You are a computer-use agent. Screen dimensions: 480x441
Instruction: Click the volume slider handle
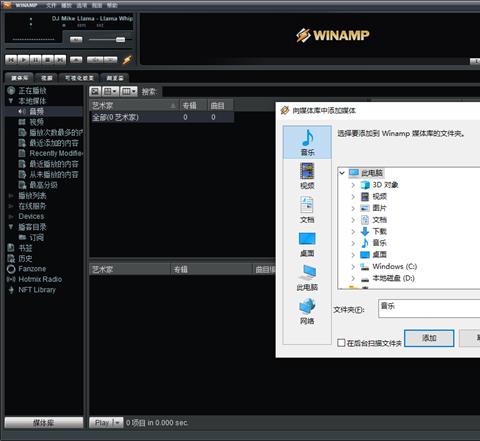point(120,40)
